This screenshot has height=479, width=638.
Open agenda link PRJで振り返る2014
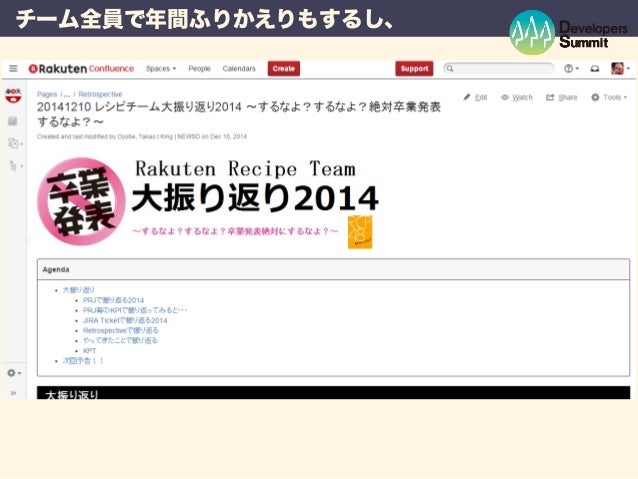click(114, 300)
